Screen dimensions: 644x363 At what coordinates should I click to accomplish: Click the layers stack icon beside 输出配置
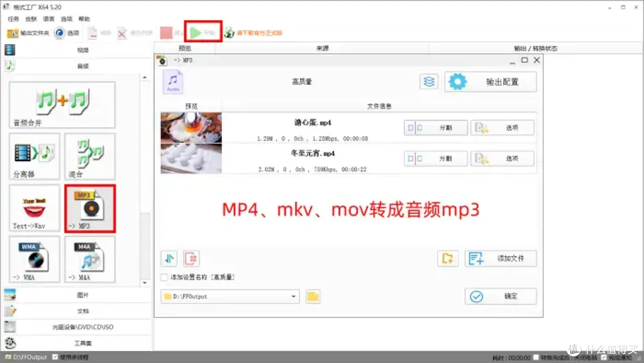pos(429,81)
